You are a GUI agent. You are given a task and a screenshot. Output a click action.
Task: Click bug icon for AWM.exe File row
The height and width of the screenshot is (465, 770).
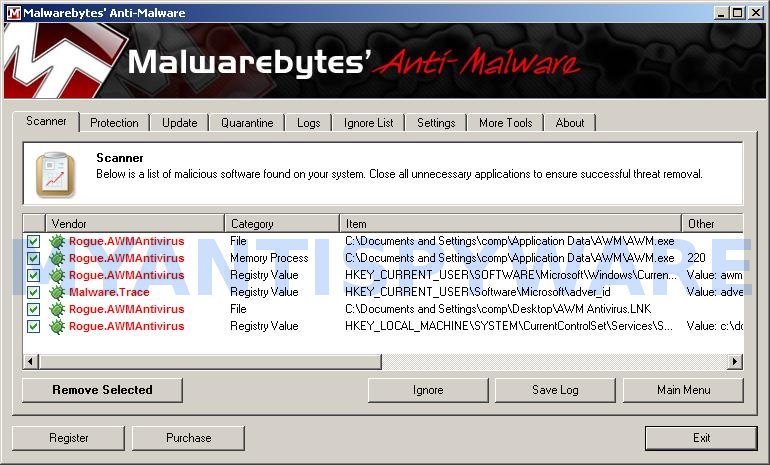pyautogui.click(x=57, y=241)
